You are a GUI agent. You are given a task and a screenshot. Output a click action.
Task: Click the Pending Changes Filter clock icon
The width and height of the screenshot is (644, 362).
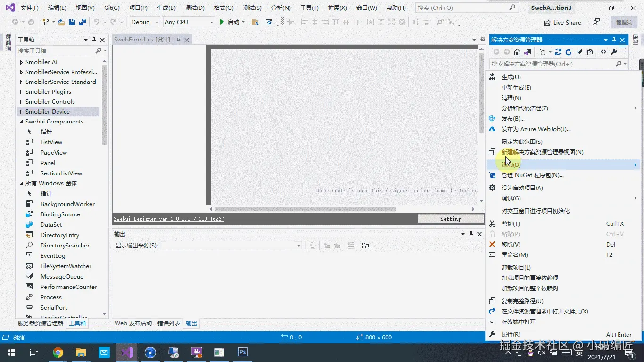click(543, 52)
